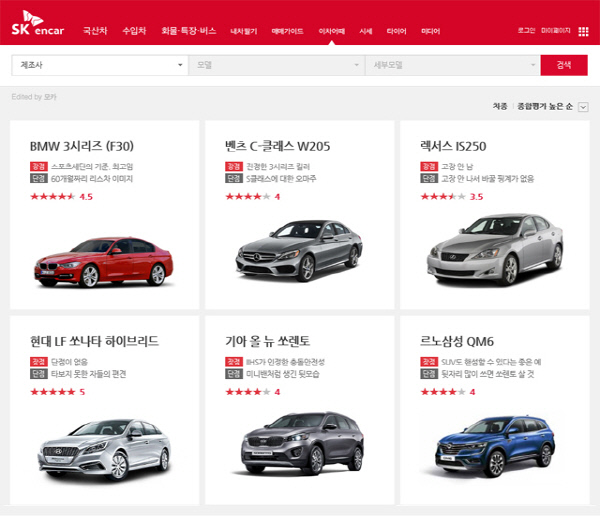
Task: Open the 화물·특장·버스 menu
Action: (x=189, y=31)
